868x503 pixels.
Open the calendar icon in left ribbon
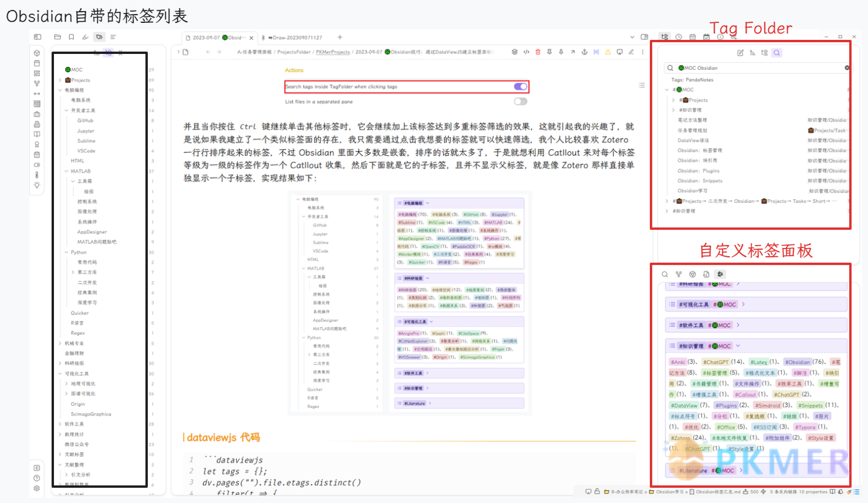37,63
